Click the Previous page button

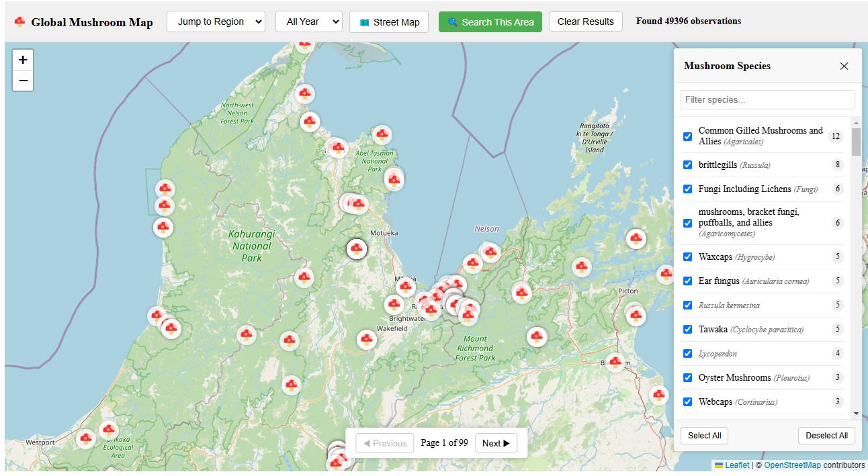pyautogui.click(x=384, y=443)
